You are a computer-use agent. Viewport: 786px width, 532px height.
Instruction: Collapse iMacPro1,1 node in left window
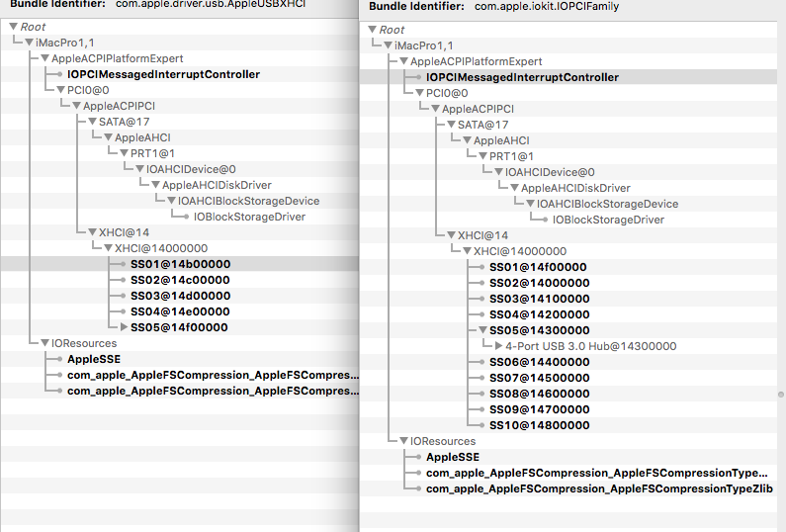[x=29, y=43]
